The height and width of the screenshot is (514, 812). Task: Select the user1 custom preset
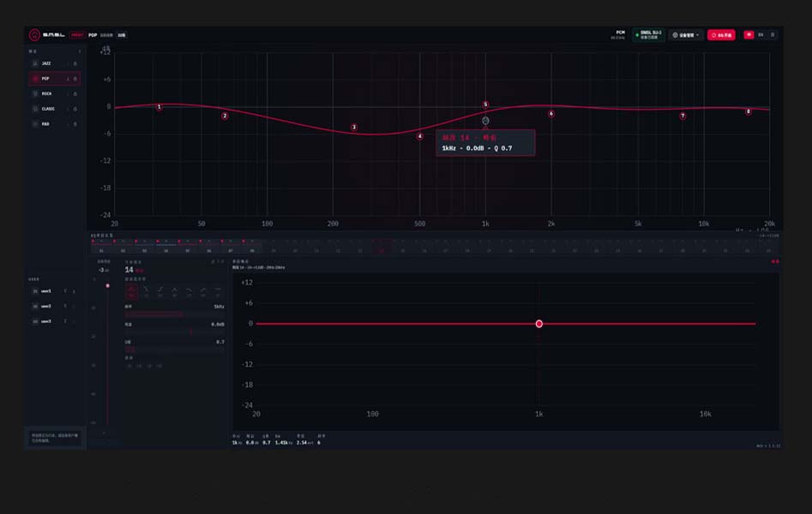tap(54, 291)
